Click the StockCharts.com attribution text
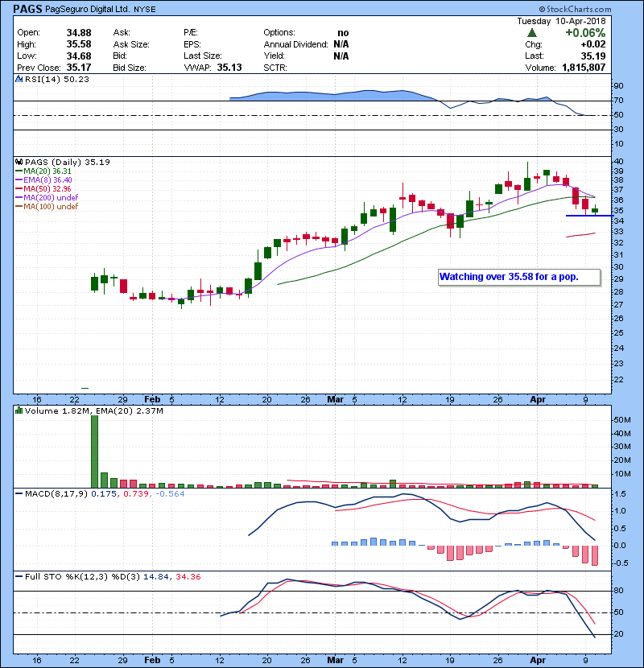Image resolution: width=644 pixels, height=668 pixels. (575, 9)
